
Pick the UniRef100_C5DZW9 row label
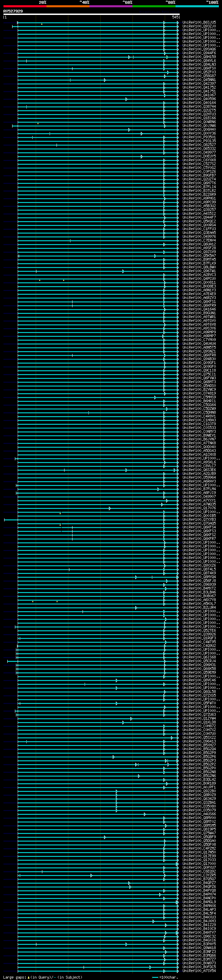click(x=199, y=408)
